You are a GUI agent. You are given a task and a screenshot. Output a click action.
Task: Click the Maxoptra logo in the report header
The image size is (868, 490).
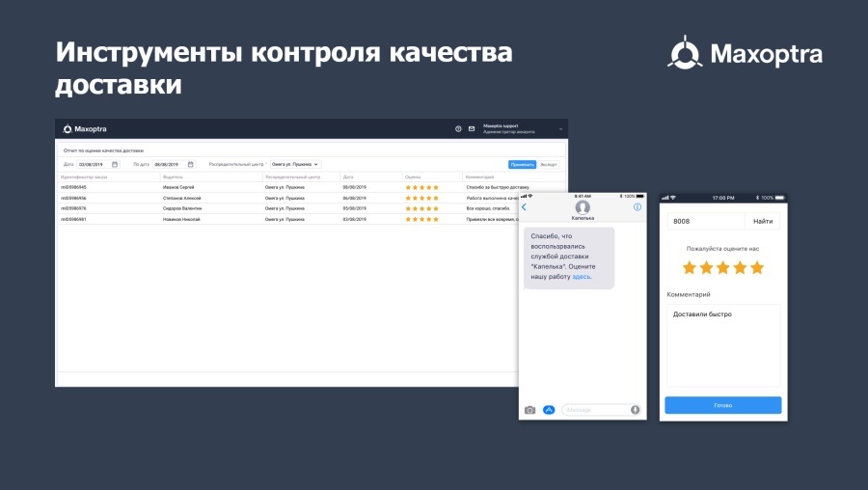[x=85, y=129]
